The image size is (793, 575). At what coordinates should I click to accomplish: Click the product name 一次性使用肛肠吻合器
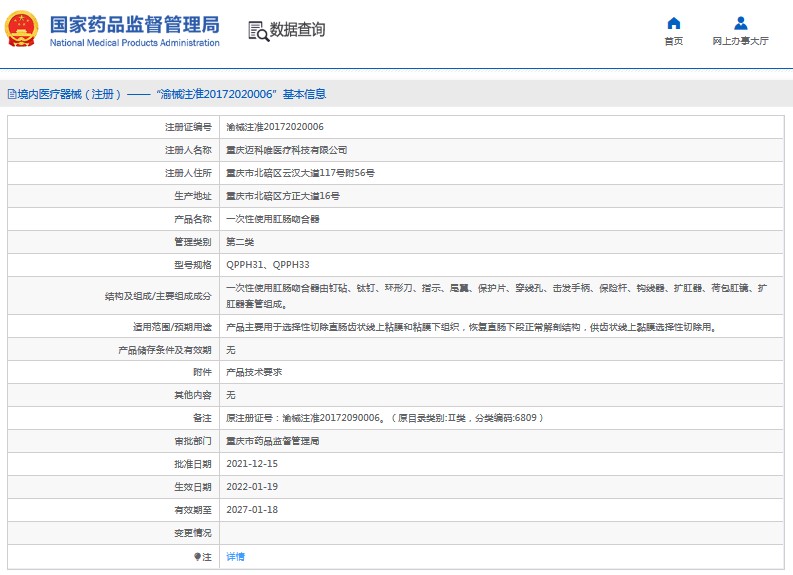272,218
